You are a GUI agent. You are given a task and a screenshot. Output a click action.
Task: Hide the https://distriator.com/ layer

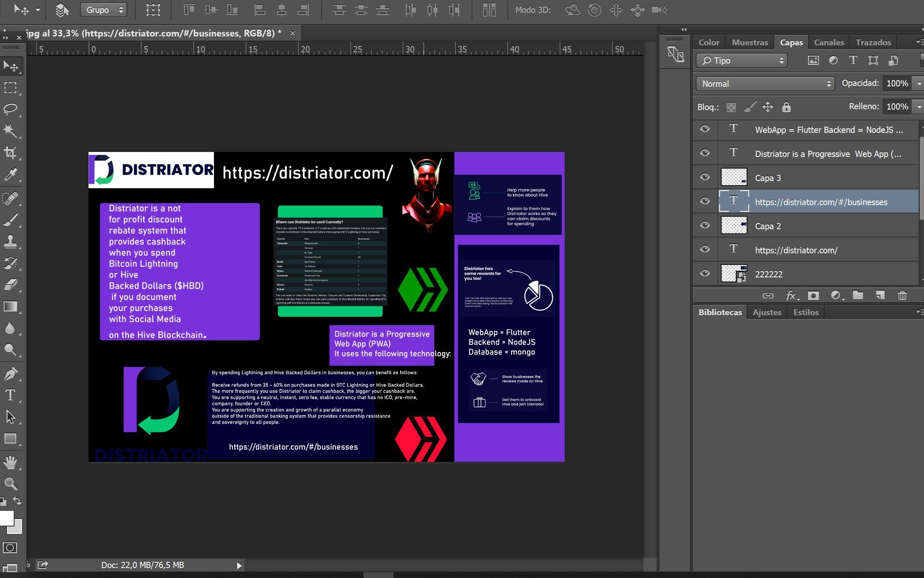(x=705, y=250)
